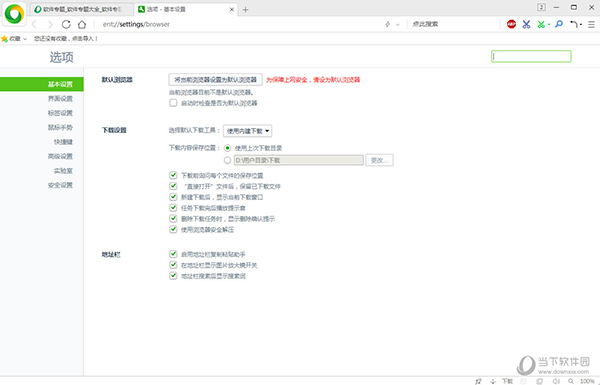This screenshot has width=600, height=385.
Task: Click the tab count icon in title bar
Action: pos(541,7)
